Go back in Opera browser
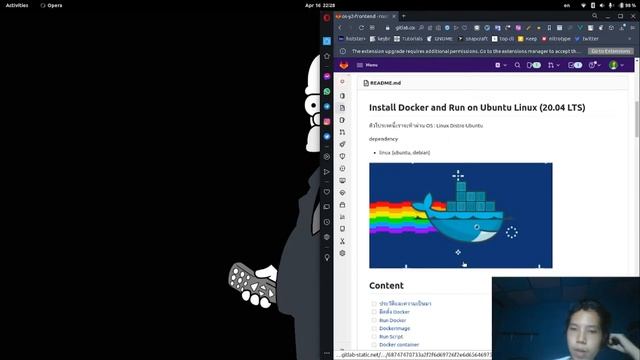640x360 pixels. [x=340, y=28]
